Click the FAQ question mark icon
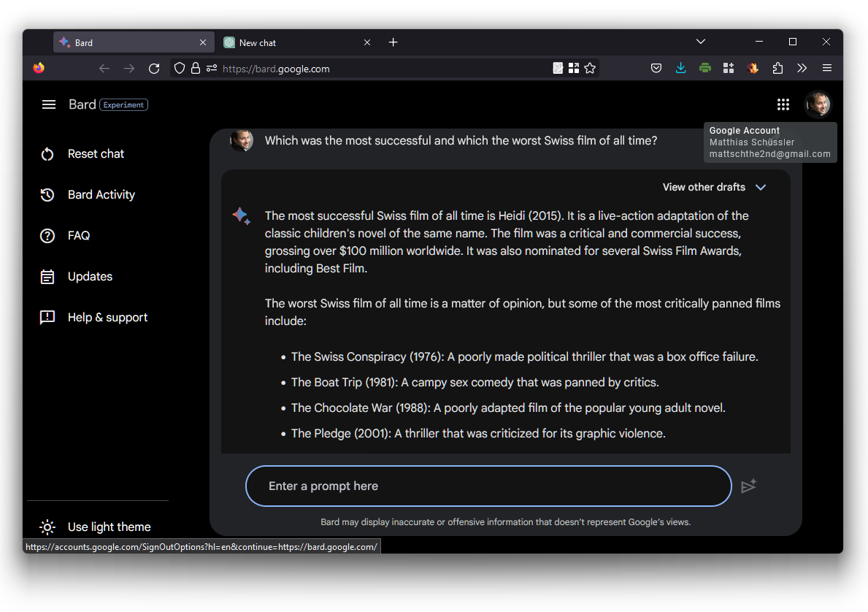This screenshot has height=612, width=868. pyautogui.click(x=47, y=236)
